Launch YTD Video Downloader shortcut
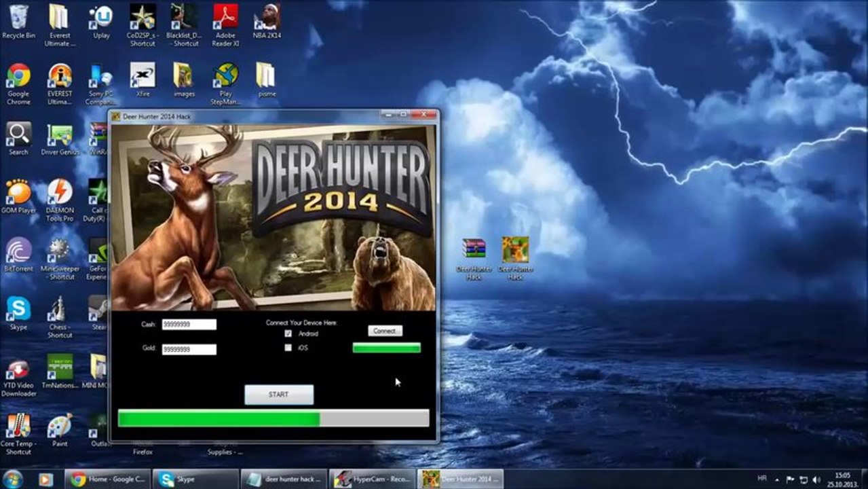The height and width of the screenshot is (489, 868). pyautogui.click(x=18, y=376)
